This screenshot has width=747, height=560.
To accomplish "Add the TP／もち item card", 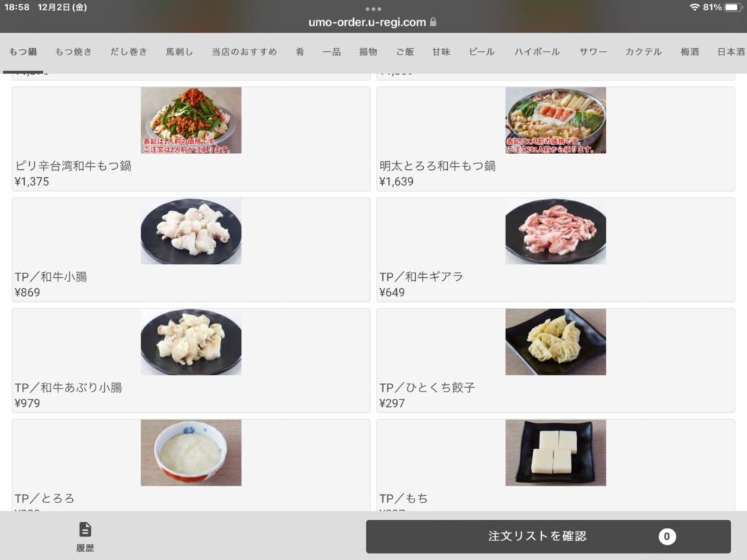I will [x=555, y=465].
